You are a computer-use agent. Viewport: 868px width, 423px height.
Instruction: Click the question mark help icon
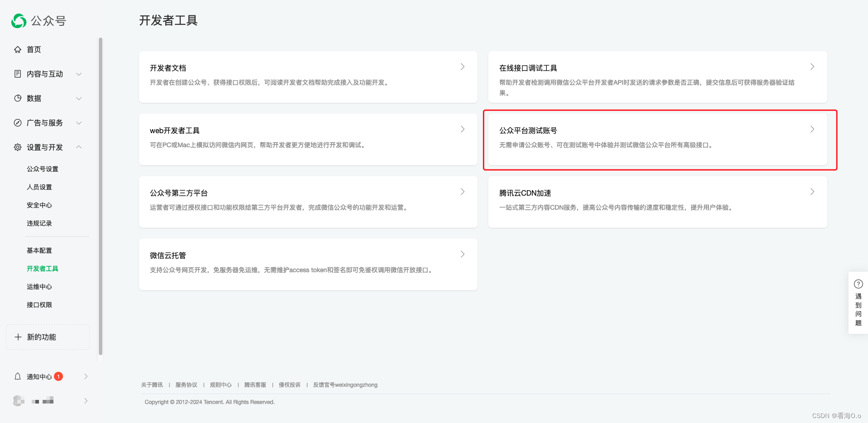click(x=858, y=284)
